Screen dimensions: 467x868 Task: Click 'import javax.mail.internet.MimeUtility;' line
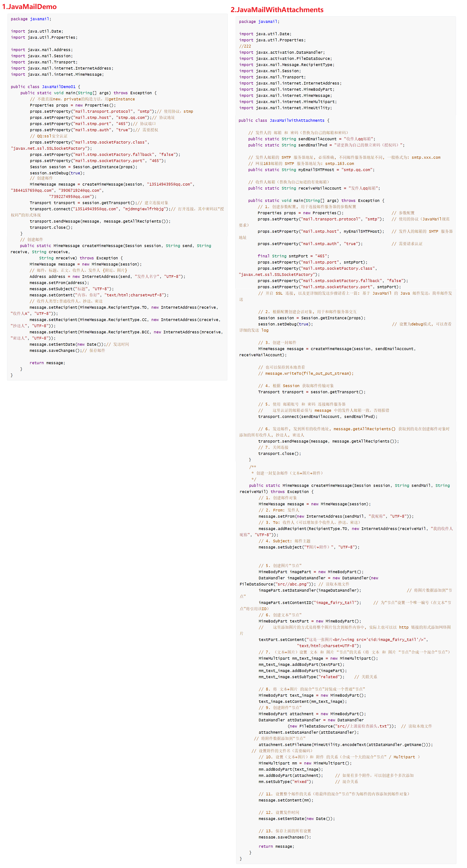pyautogui.click(x=285, y=108)
